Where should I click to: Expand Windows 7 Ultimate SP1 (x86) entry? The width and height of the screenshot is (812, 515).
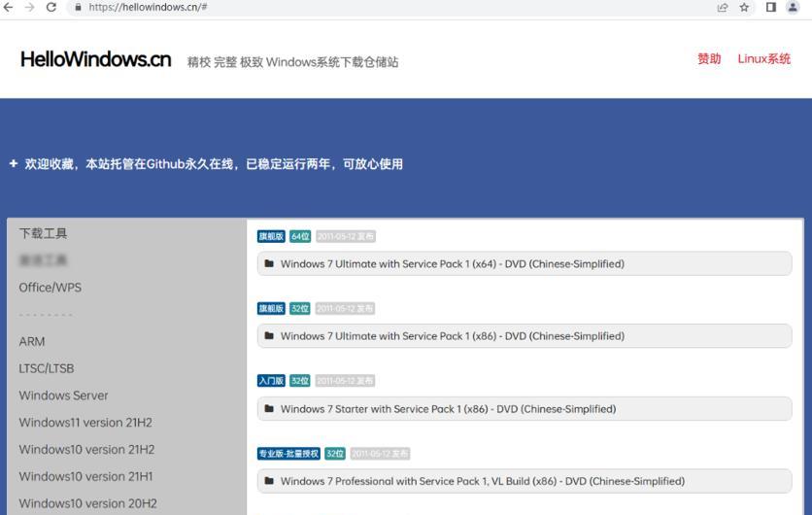point(524,336)
